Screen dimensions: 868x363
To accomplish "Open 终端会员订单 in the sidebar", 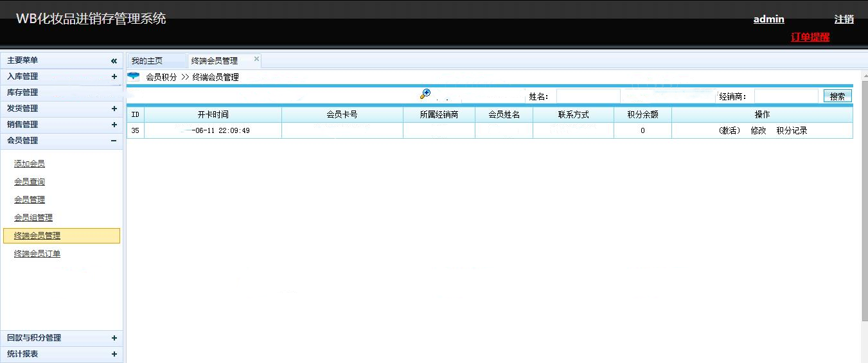I will coord(37,254).
